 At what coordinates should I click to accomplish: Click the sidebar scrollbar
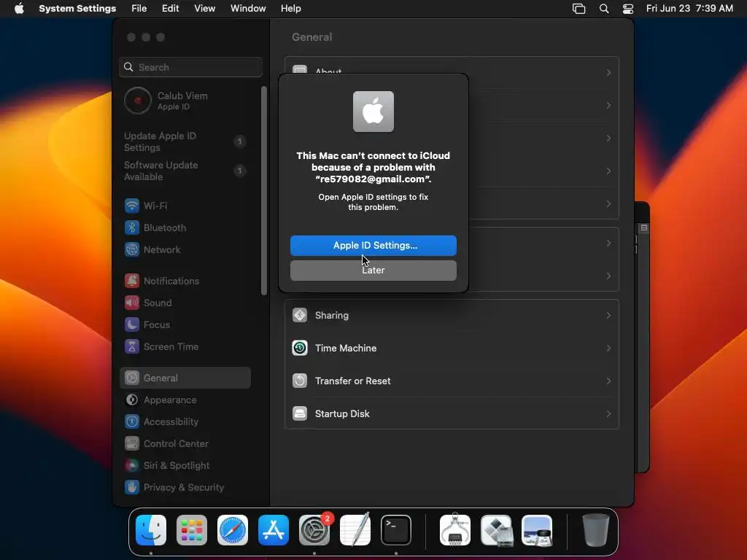pos(264,190)
